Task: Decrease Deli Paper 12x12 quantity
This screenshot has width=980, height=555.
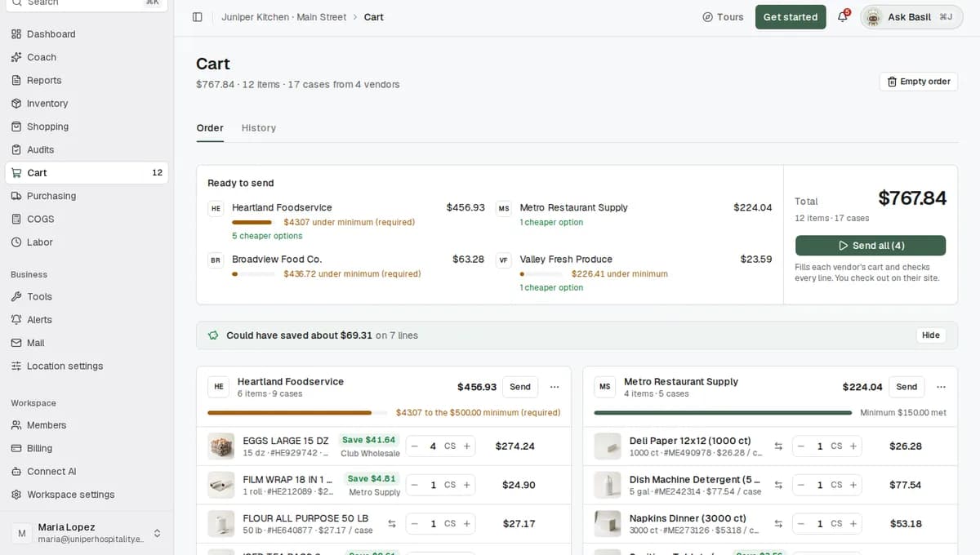Action: (x=801, y=446)
